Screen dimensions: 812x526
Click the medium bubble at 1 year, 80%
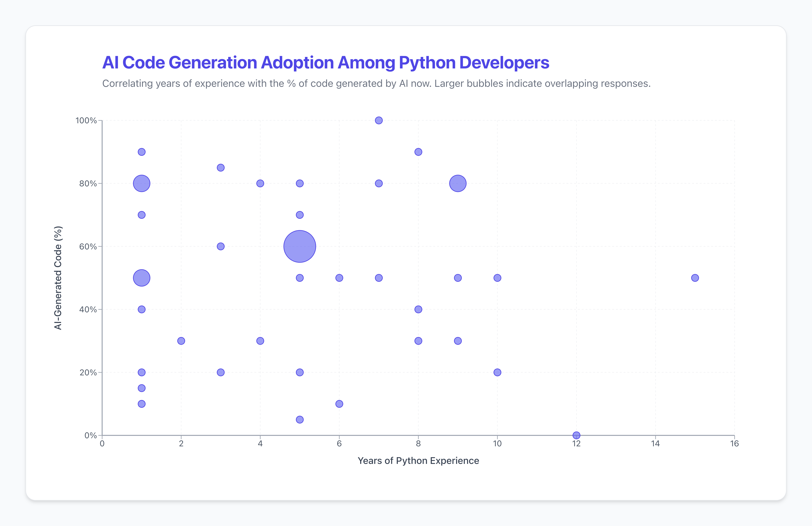click(x=142, y=183)
